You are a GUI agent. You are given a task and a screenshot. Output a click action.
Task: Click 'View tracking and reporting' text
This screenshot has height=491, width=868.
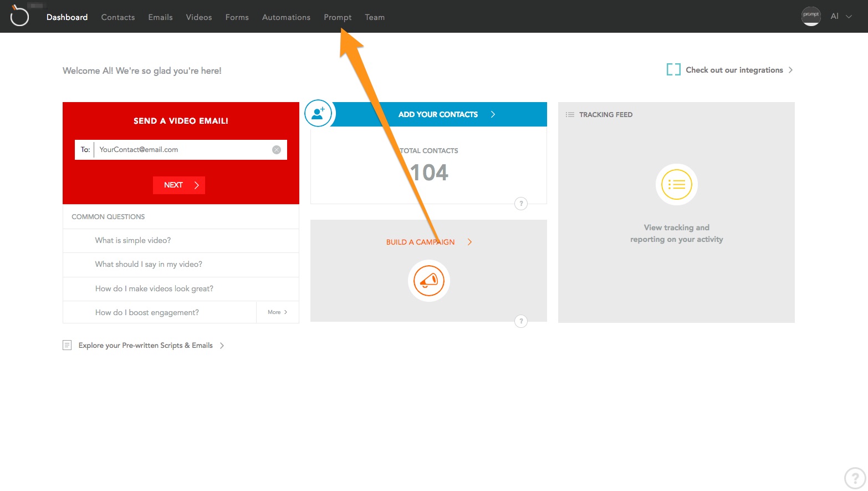point(677,233)
